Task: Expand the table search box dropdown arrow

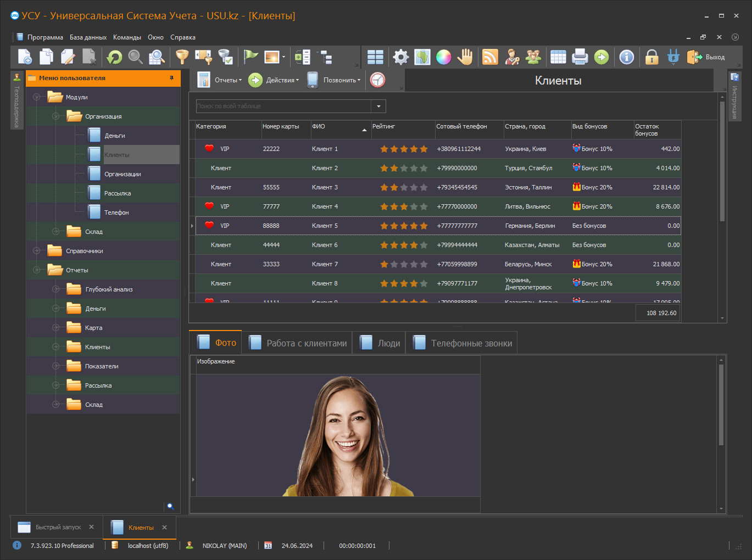Action: click(x=378, y=107)
